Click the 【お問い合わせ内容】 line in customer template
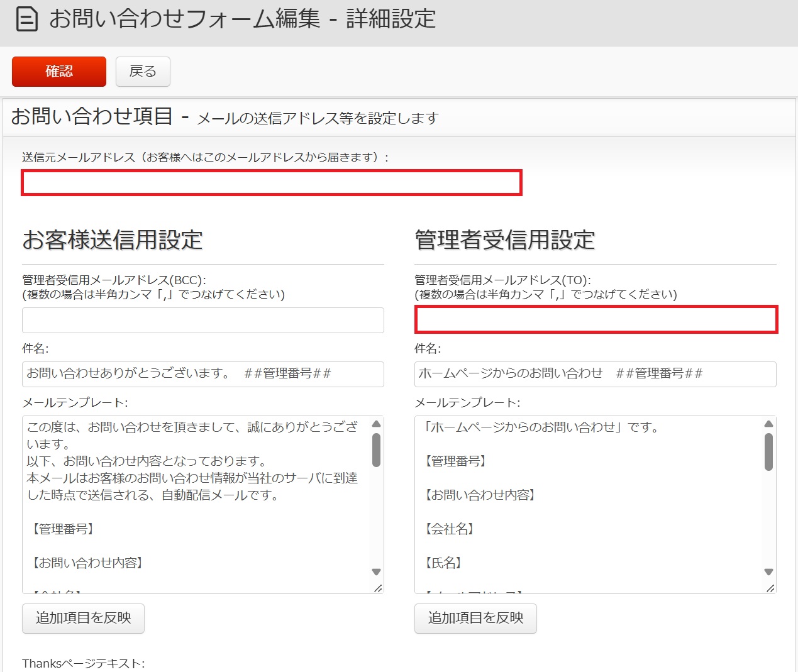This screenshot has width=798, height=672. [87, 563]
